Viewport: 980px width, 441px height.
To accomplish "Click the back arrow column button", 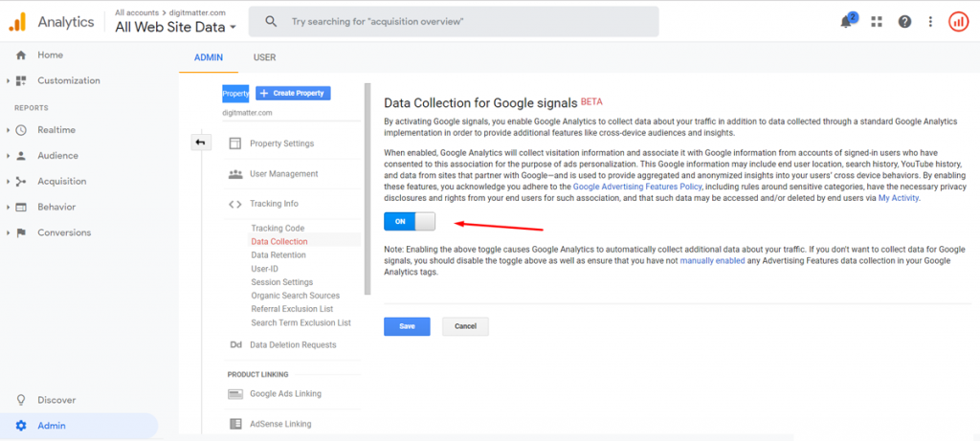I will click(x=201, y=143).
